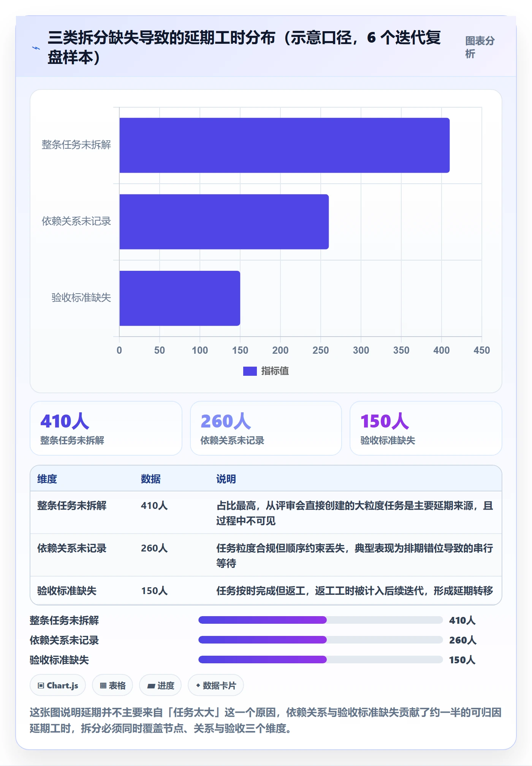The image size is (532, 766).
Task: Click the description starting with 任务按时完成
Action: [355, 591]
